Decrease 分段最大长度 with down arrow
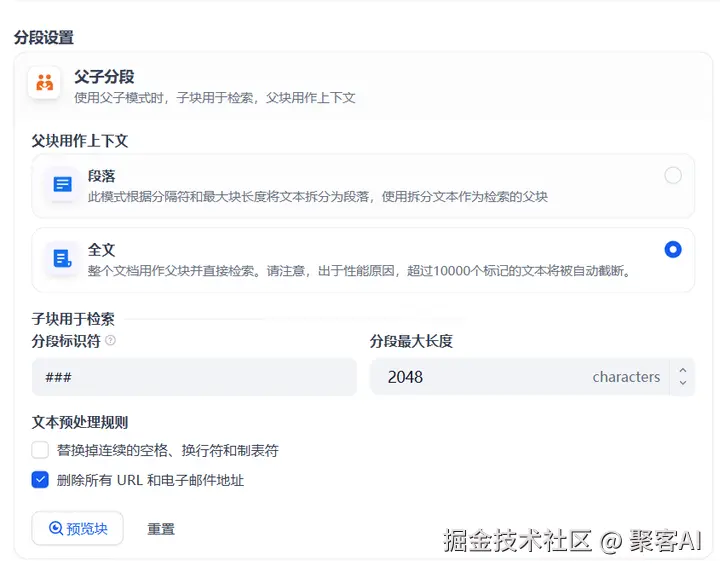720x572 pixels. pos(683,383)
